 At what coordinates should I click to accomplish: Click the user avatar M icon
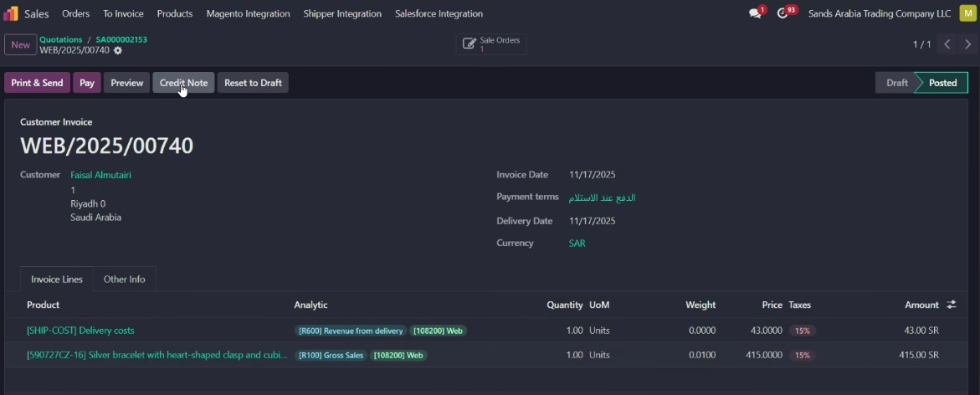967,13
